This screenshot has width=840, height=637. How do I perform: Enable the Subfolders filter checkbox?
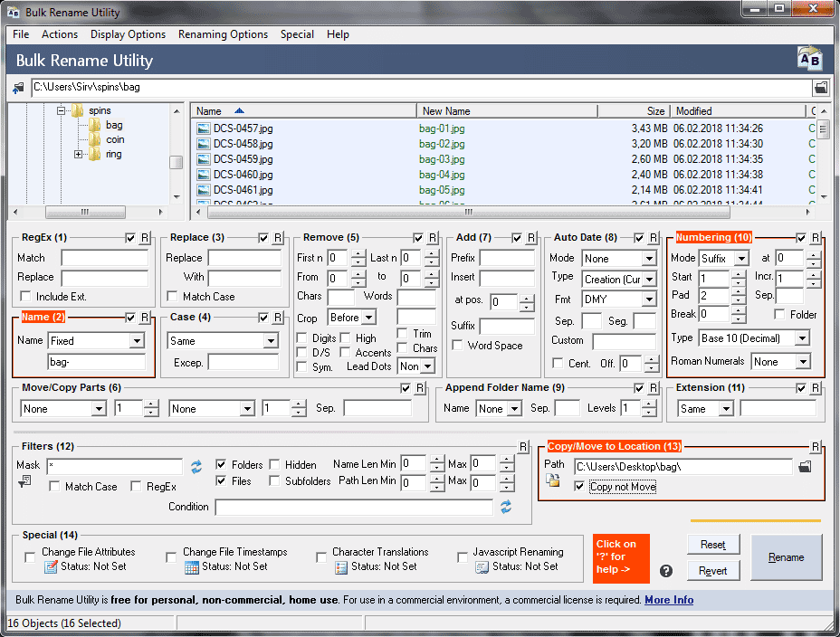(274, 481)
